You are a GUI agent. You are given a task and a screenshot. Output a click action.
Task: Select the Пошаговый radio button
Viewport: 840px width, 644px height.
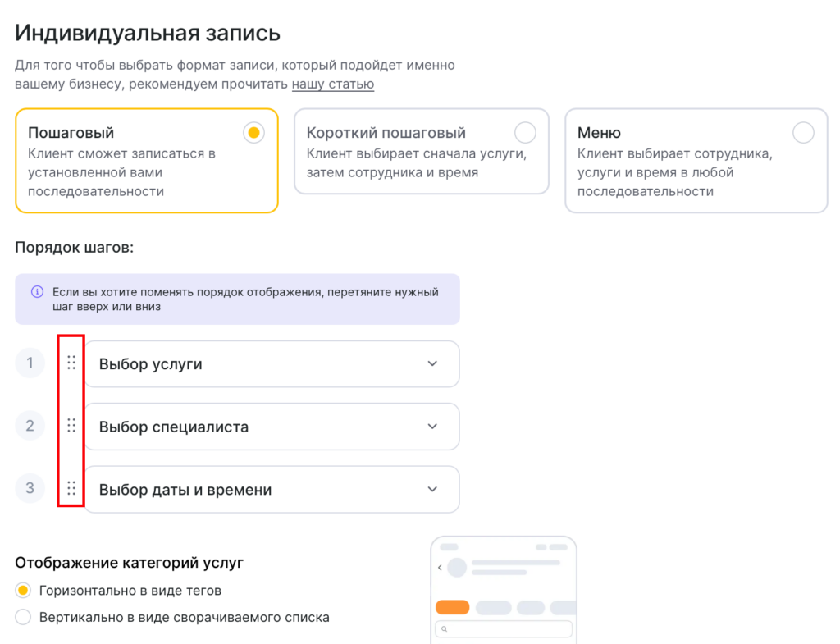[x=254, y=133]
